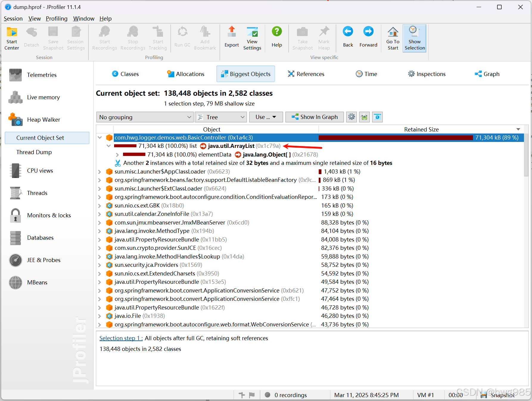Click the pin icon in status bar
The image size is (532, 401).
tap(242, 395)
